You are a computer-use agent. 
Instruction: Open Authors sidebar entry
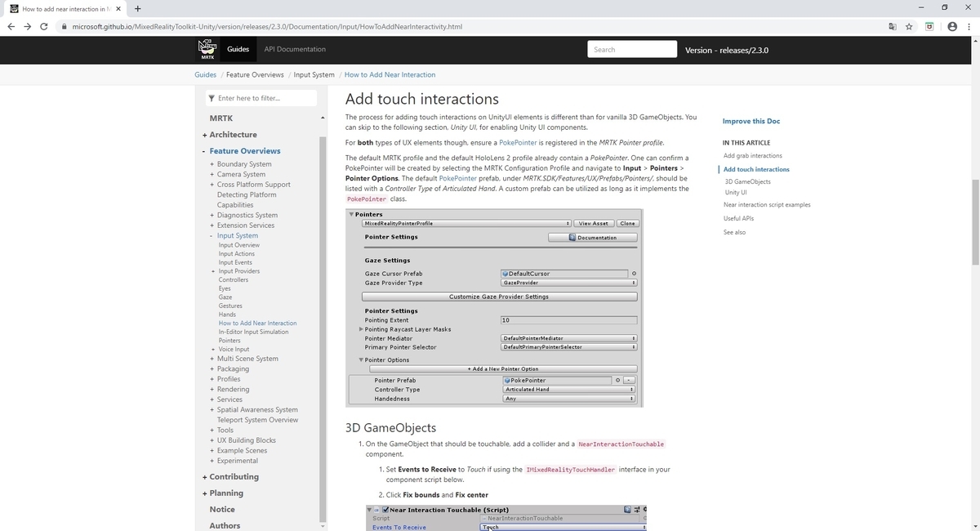[x=225, y=526]
